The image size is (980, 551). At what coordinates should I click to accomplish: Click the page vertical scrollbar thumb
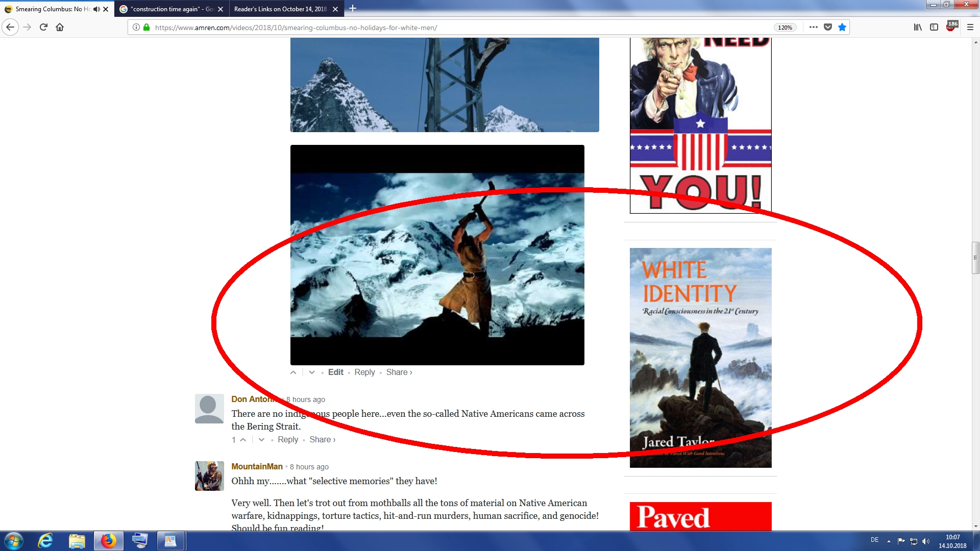click(x=975, y=258)
